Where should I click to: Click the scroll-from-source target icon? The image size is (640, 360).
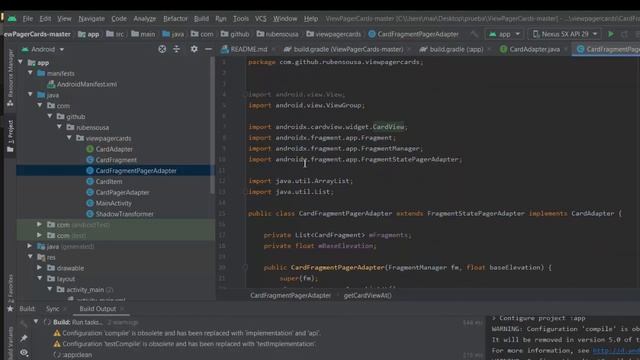coord(162,49)
